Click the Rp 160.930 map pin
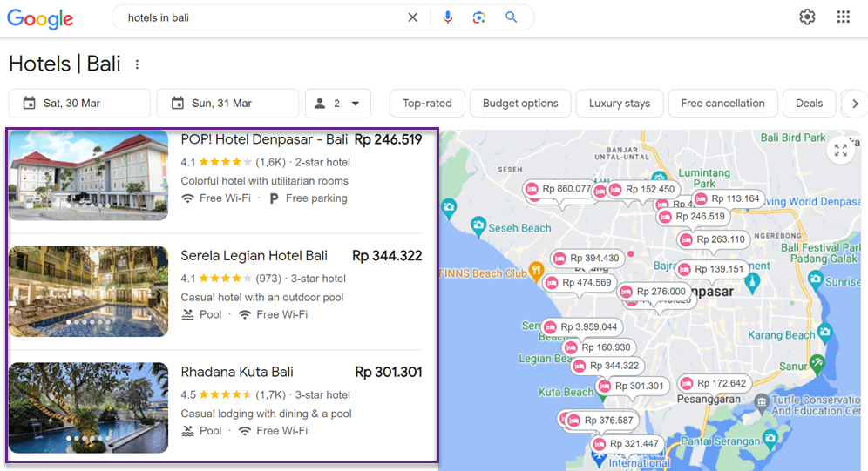The height and width of the screenshot is (471, 868). (599, 347)
